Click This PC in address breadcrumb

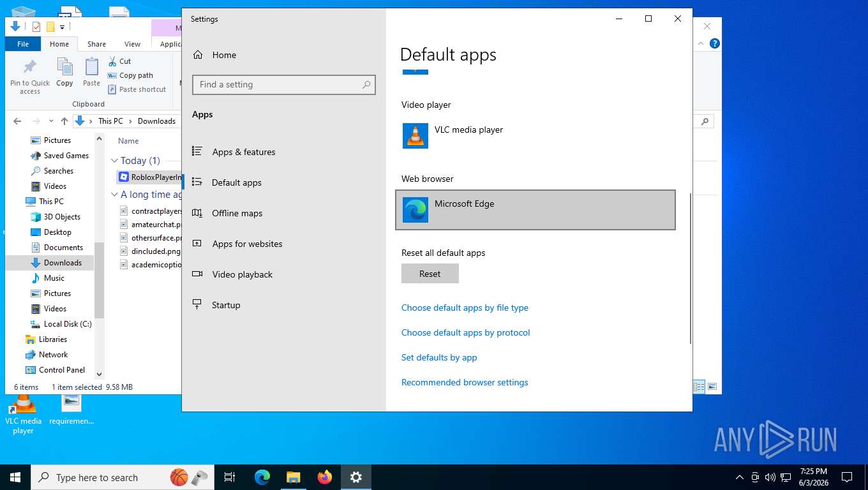(x=110, y=121)
